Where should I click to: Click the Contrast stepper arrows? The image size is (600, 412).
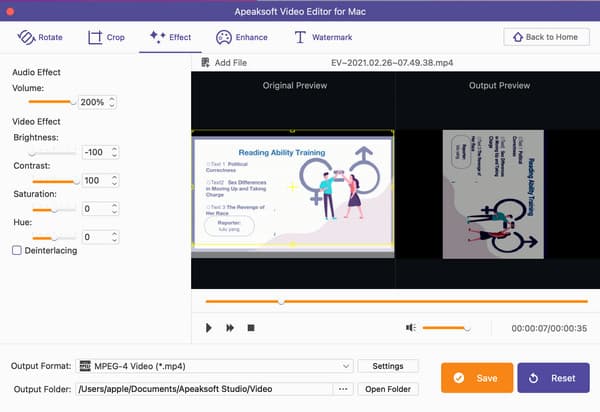click(114, 181)
